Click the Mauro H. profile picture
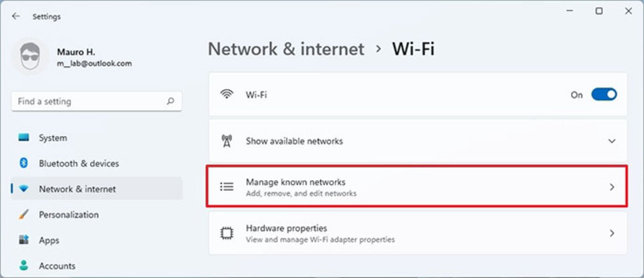The height and width of the screenshot is (278, 644). (x=30, y=56)
